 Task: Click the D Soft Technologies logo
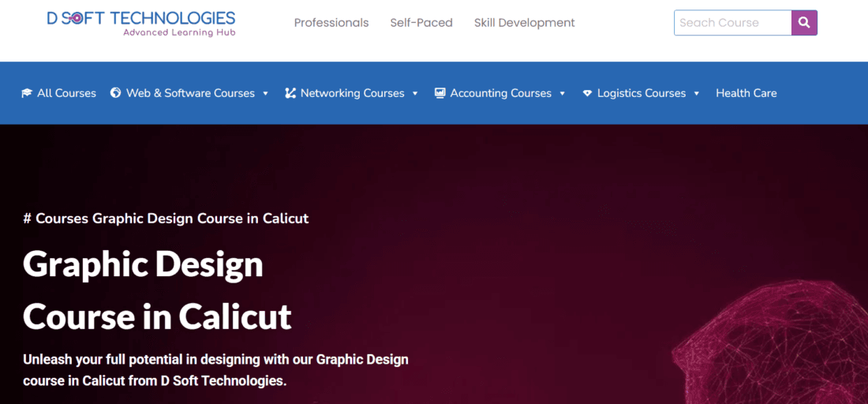(141, 23)
